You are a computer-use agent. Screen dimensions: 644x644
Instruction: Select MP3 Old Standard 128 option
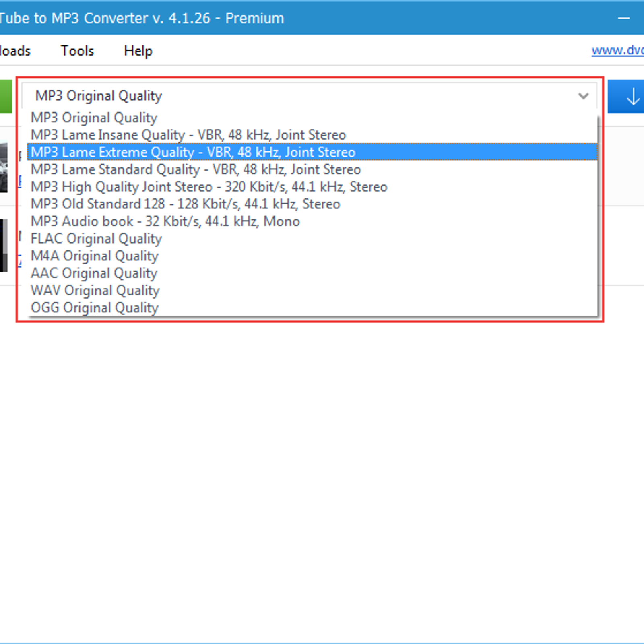pyautogui.click(x=312, y=204)
